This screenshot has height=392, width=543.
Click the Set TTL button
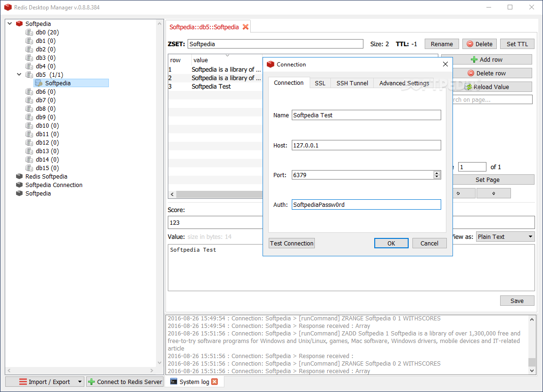[518, 44]
